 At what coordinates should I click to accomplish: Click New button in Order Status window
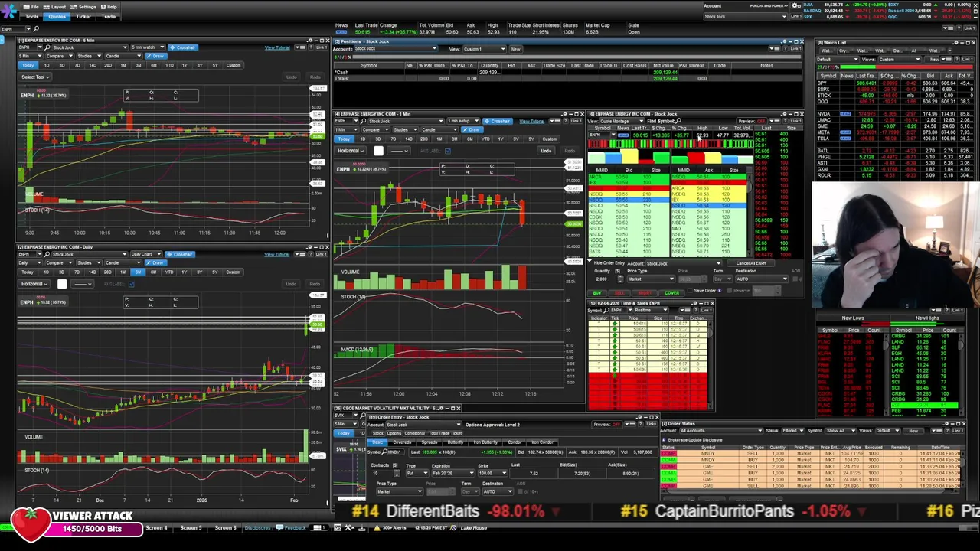tap(913, 431)
